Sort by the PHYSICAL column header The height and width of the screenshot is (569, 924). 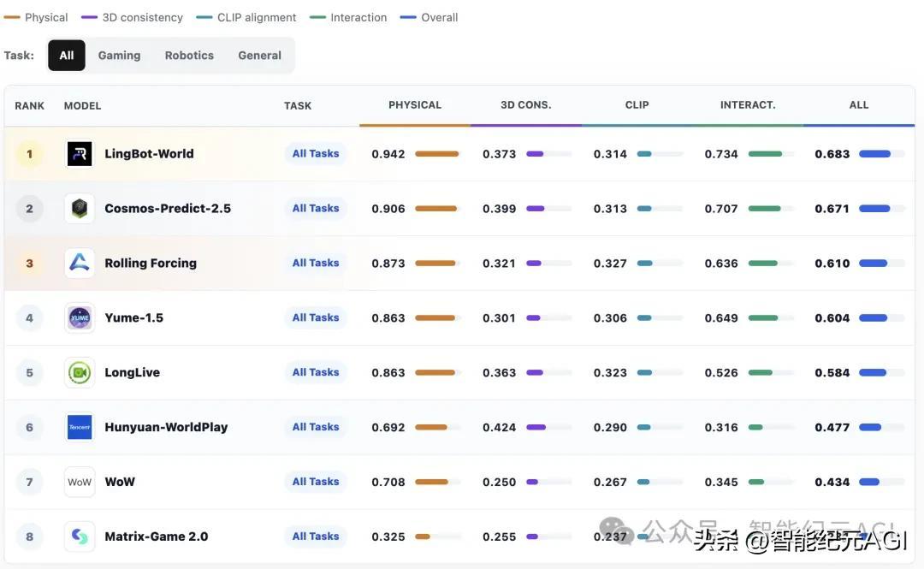point(415,105)
